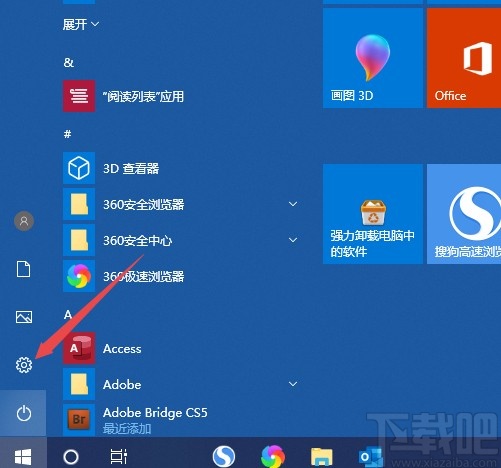Open the 强力卸载电脑中的软件 tile
This screenshot has height=468, width=501.
(x=373, y=214)
